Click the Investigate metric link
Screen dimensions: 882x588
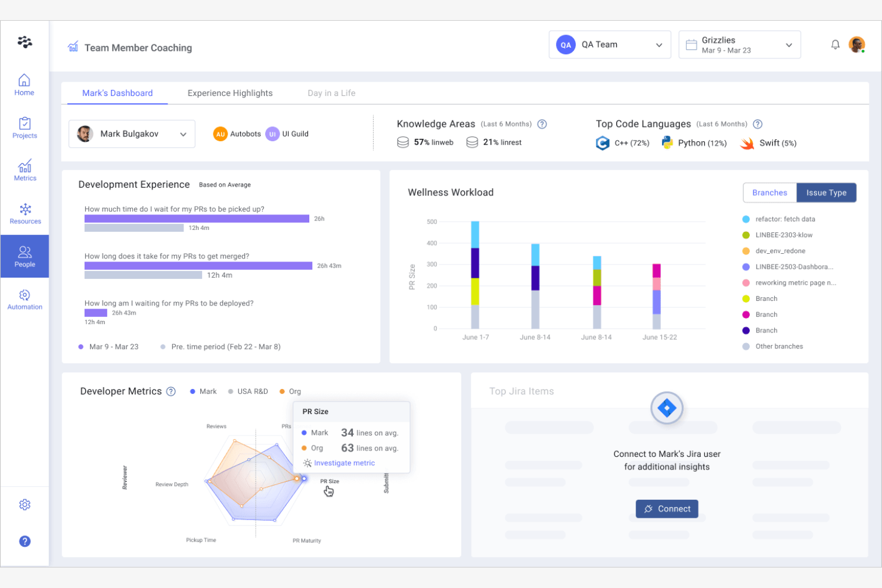pos(344,463)
